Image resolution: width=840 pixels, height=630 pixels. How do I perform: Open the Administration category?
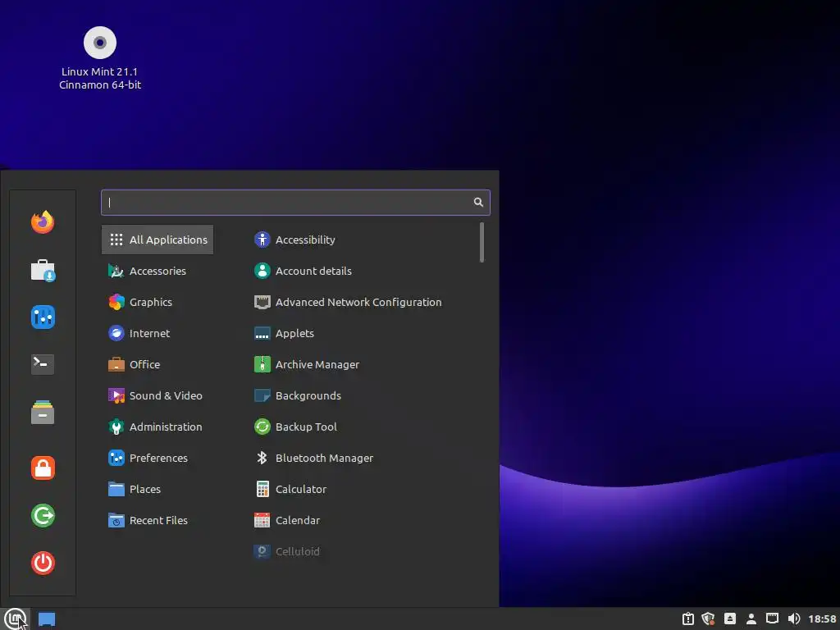point(157,427)
